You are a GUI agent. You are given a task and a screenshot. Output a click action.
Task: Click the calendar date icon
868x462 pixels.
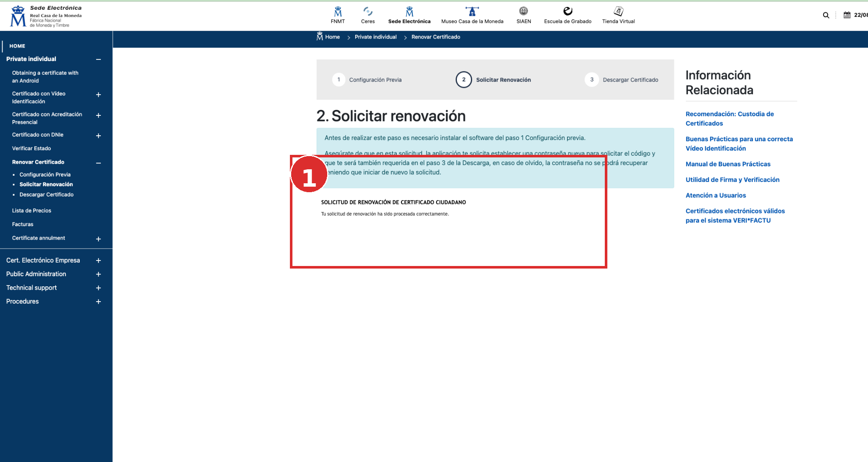click(847, 15)
